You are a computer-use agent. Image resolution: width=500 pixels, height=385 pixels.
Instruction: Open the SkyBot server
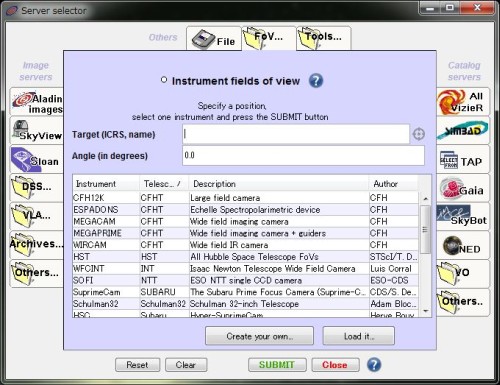click(x=463, y=216)
